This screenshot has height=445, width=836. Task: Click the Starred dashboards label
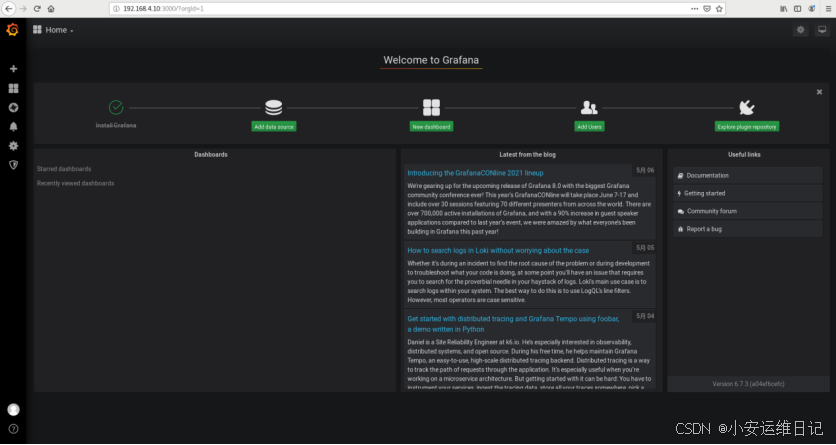point(64,169)
